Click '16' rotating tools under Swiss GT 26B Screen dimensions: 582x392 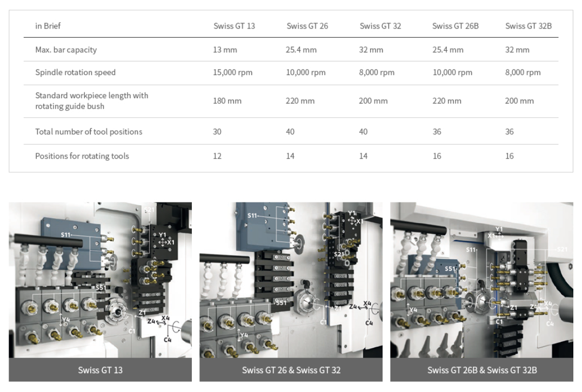coord(437,156)
